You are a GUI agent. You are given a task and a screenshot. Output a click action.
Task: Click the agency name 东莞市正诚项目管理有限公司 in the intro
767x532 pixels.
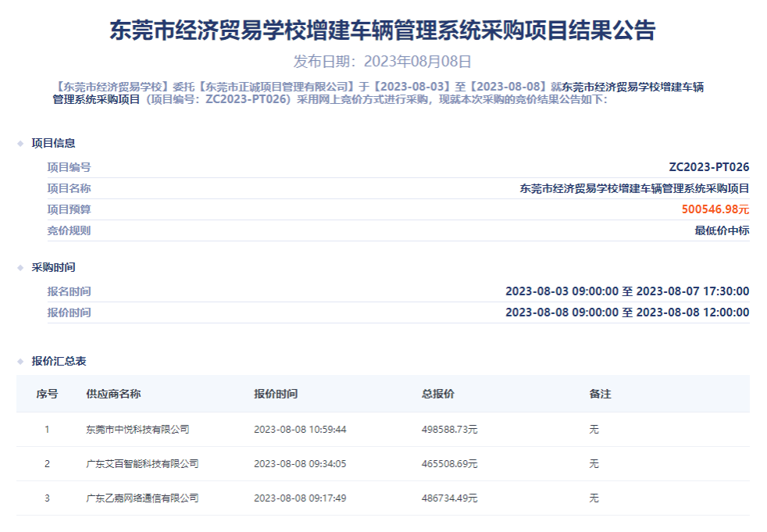pos(276,87)
